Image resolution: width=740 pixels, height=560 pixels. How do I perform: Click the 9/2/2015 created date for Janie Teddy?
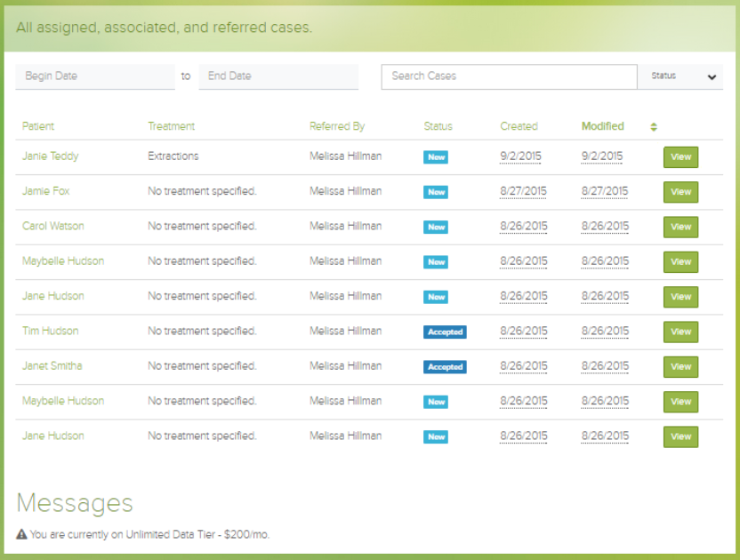[x=520, y=156]
